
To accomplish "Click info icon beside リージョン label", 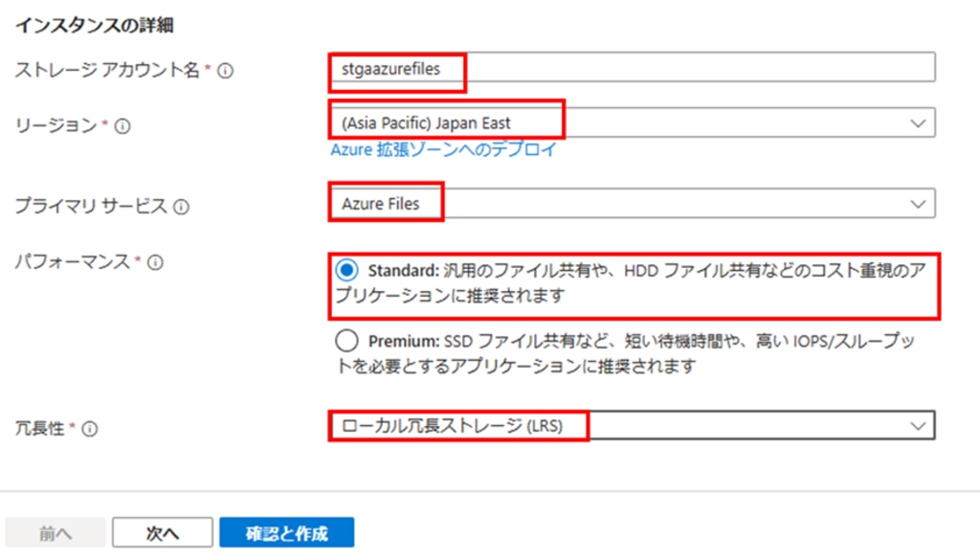I will pyautogui.click(x=122, y=126).
